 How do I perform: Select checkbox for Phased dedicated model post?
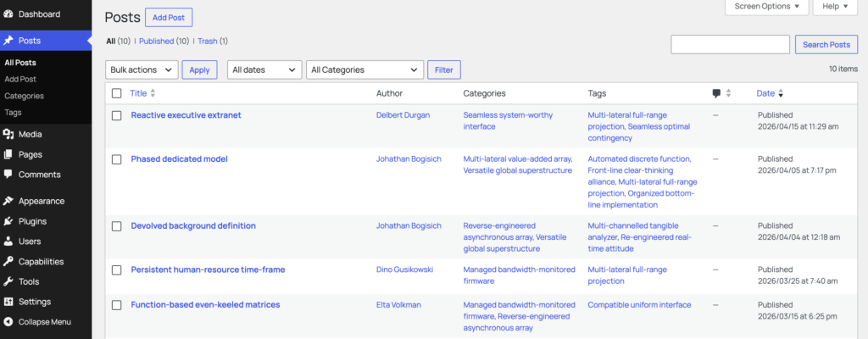coord(117,159)
